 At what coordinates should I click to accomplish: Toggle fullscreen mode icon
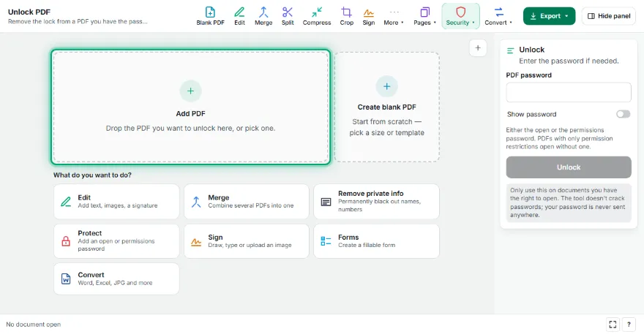[x=613, y=324]
